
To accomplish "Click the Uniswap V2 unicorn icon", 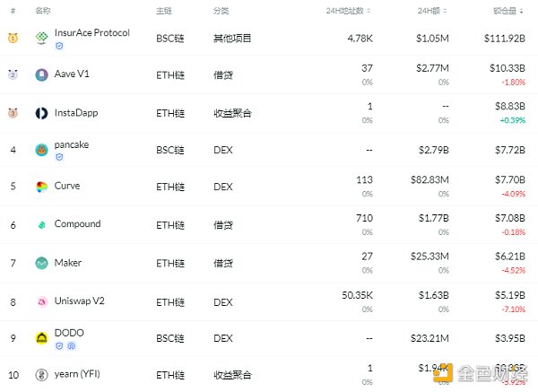I will (42, 301).
